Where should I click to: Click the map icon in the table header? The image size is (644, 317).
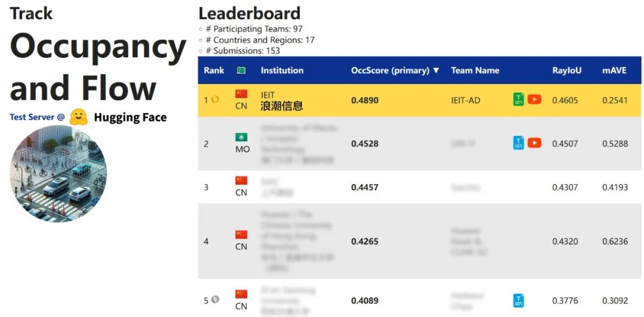click(x=241, y=70)
